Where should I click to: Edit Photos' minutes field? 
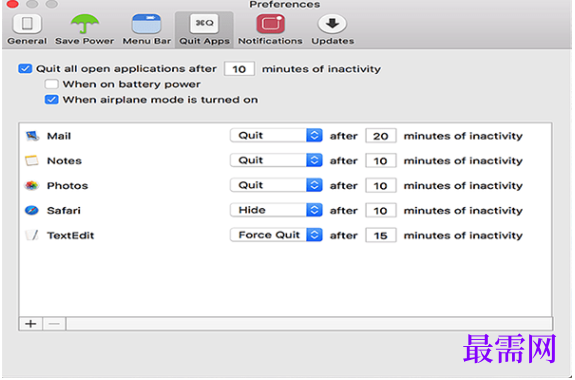(381, 186)
